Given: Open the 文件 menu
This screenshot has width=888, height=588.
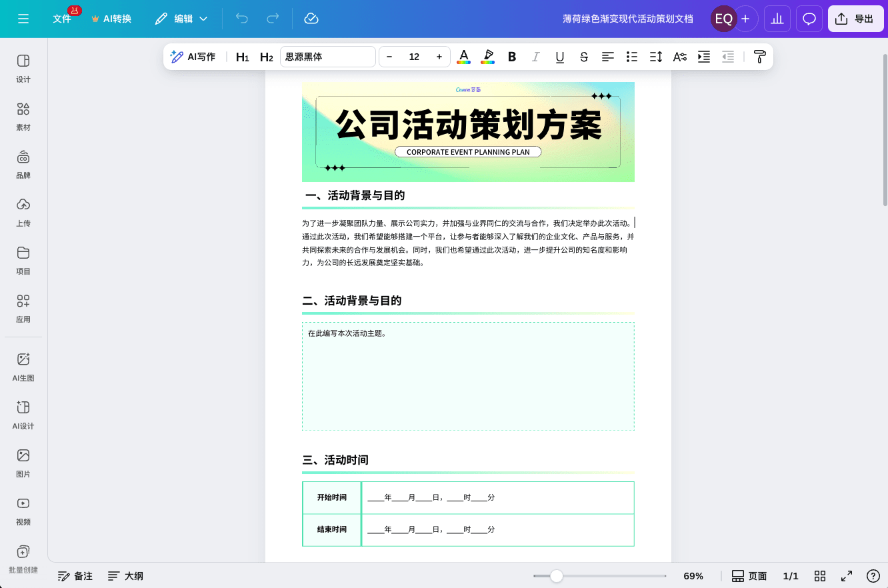Looking at the screenshot, I should click(x=63, y=19).
